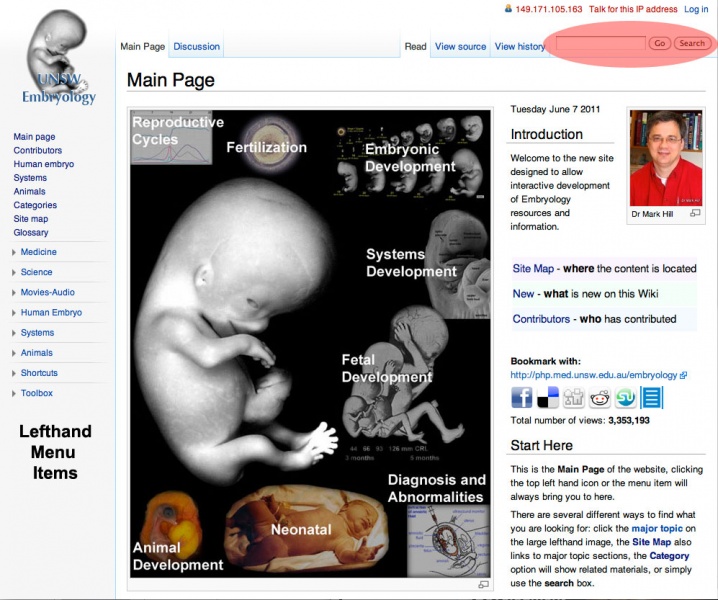Open the Human embryo sidebar link
Viewport: 718px width, 600px height.
point(44,164)
